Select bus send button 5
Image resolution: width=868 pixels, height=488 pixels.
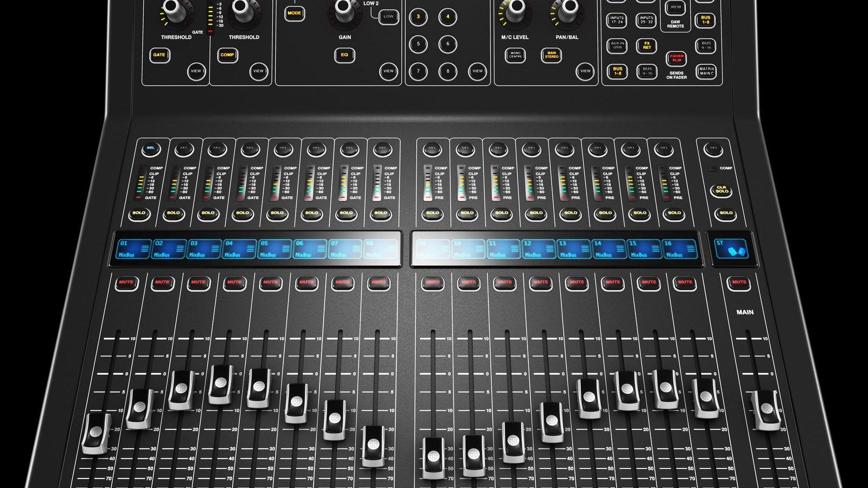418,44
